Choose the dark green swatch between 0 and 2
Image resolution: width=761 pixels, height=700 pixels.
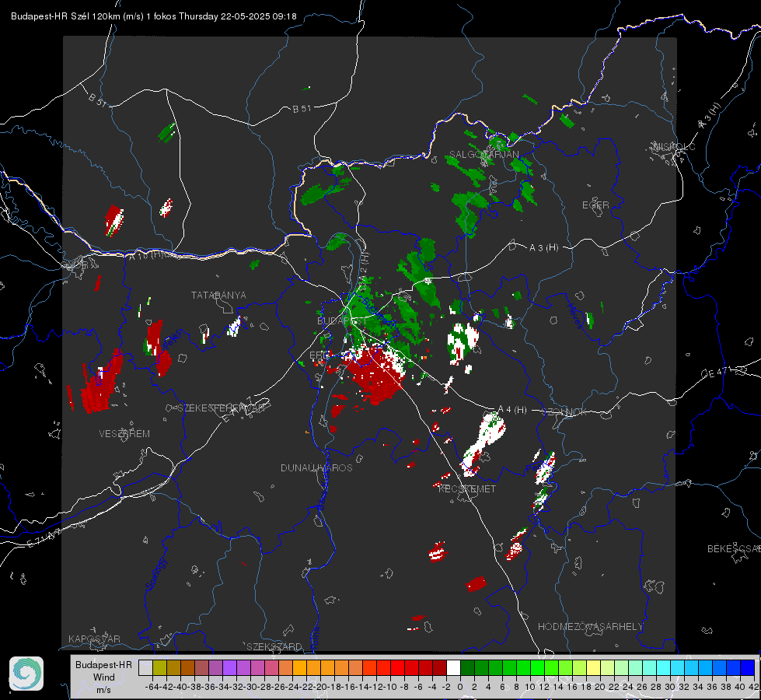point(467,667)
